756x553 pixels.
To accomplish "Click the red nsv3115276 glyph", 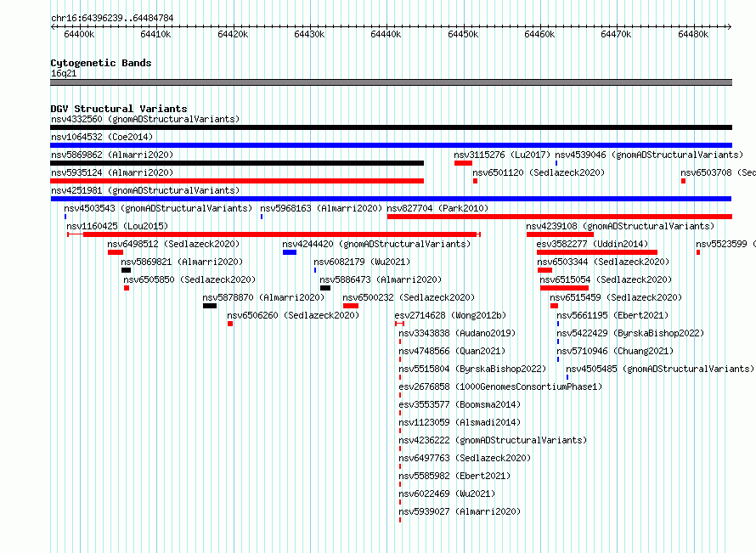I will click(x=463, y=163).
